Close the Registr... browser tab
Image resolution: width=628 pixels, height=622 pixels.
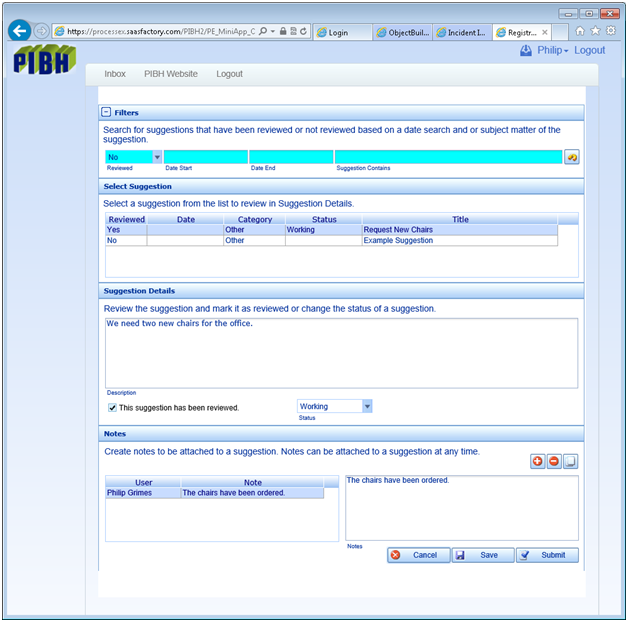[x=545, y=32]
